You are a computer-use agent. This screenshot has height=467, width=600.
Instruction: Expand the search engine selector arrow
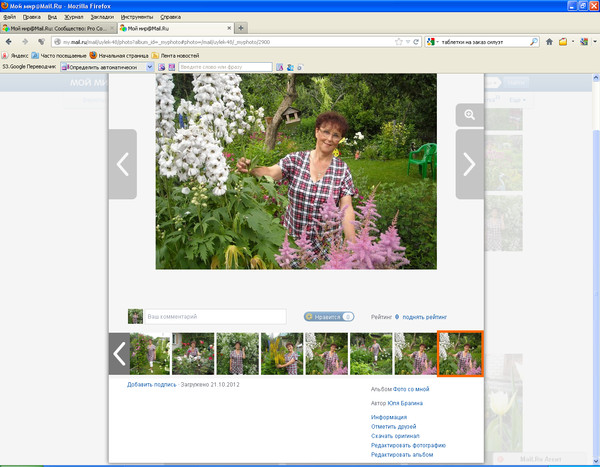pyautogui.click(x=437, y=42)
